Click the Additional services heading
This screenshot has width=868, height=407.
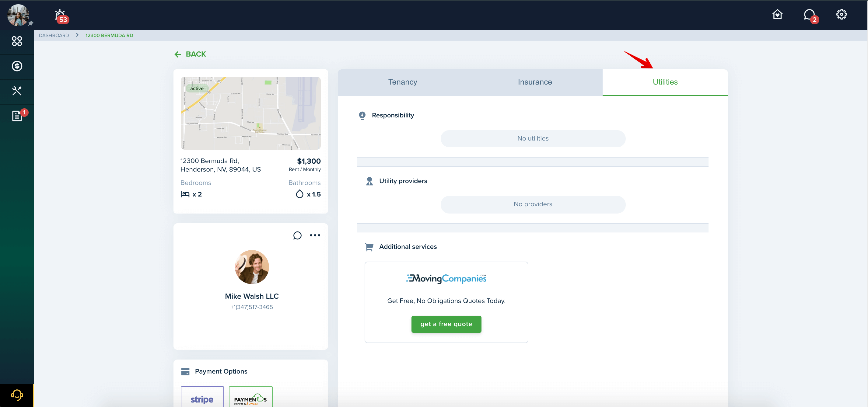tap(408, 247)
